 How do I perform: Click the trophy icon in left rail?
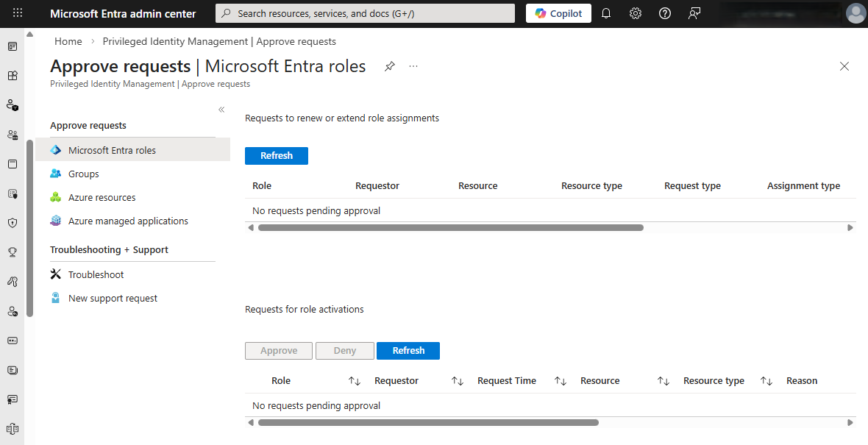[13, 252]
